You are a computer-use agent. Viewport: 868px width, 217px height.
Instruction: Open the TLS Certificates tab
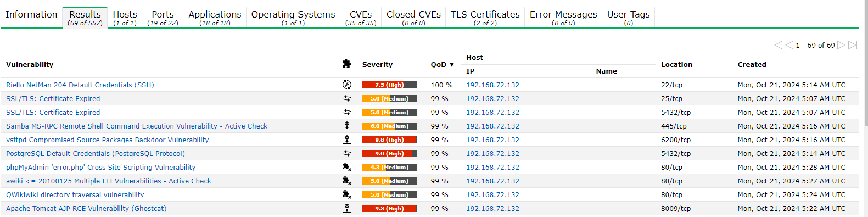pos(485,18)
